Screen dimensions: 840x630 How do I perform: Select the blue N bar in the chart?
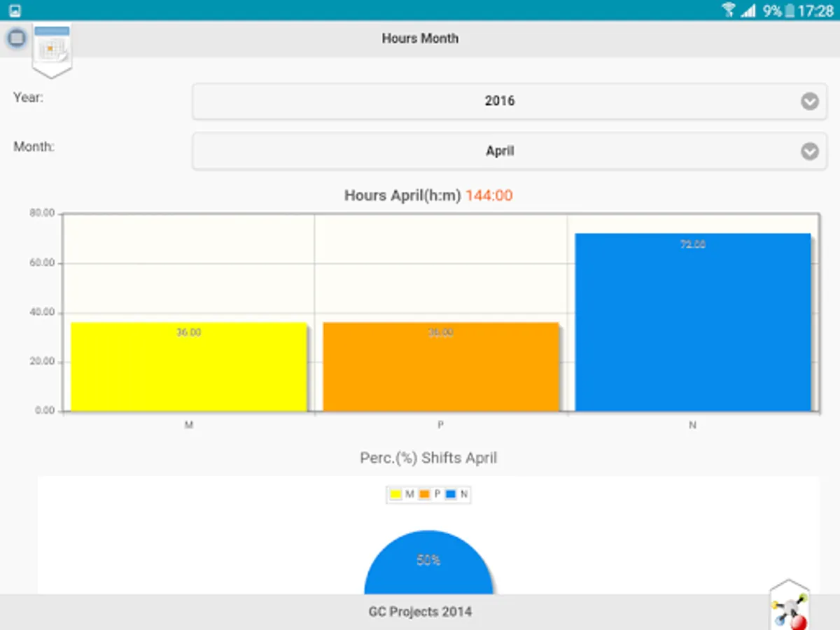tap(693, 322)
